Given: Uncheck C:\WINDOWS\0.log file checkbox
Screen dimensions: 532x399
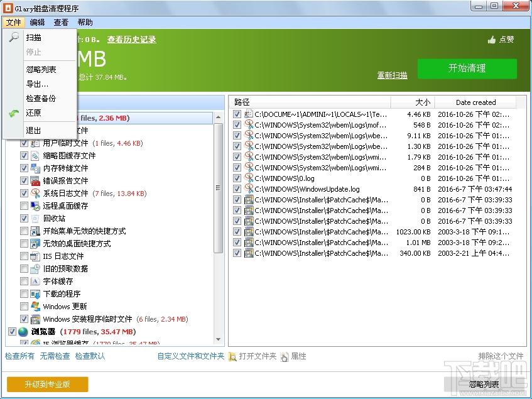Looking at the screenshot, I should (x=237, y=178).
